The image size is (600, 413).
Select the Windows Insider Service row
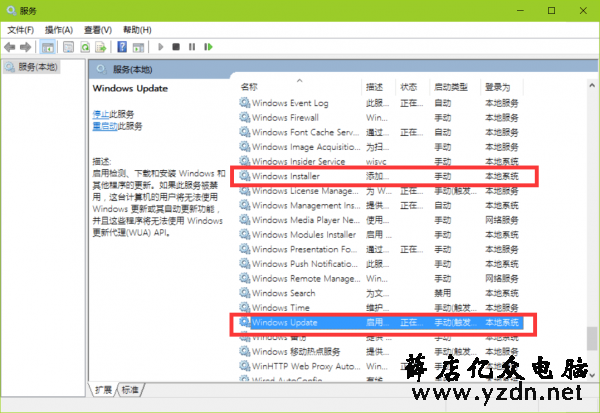click(x=379, y=162)
